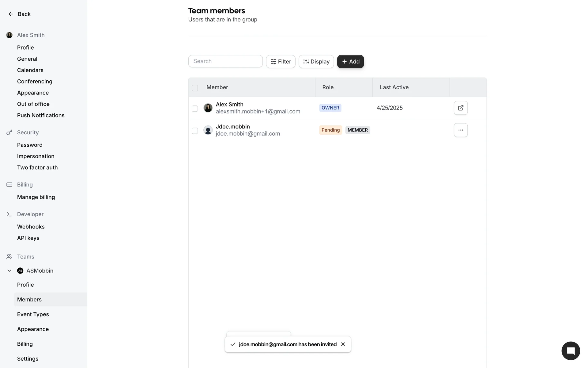Screen dimensions: 588x368
Task: Click the Teams people icon
Action: point(9,257)
